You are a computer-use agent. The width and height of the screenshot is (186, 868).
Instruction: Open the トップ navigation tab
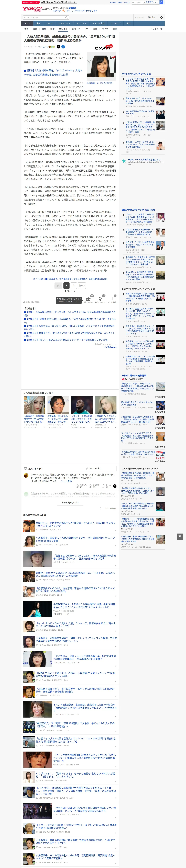tap(27, 24)
